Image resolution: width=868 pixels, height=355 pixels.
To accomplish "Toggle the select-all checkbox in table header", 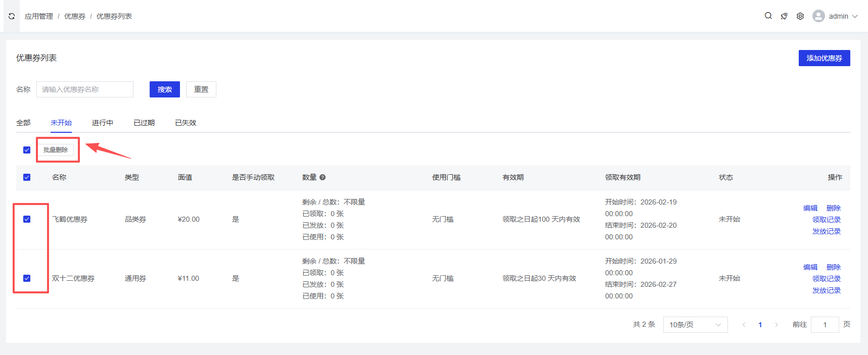I will 27,177.
